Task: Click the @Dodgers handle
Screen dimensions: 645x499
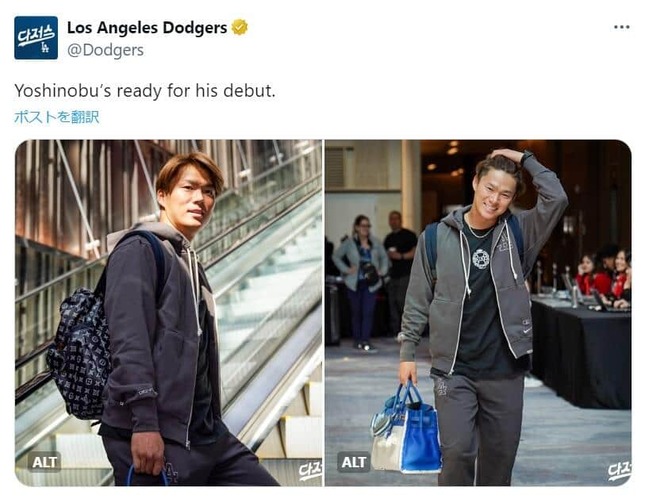Action: (x=105, y=50)
